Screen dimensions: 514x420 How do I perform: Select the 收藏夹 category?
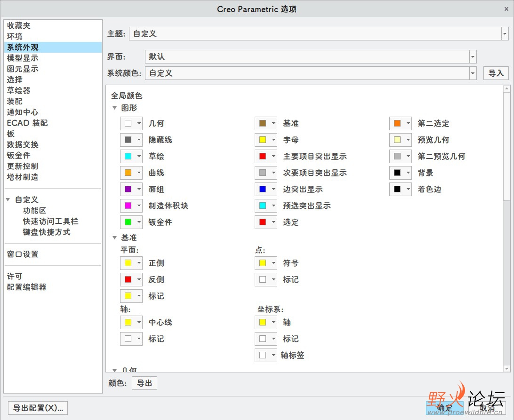click(19, 25)
